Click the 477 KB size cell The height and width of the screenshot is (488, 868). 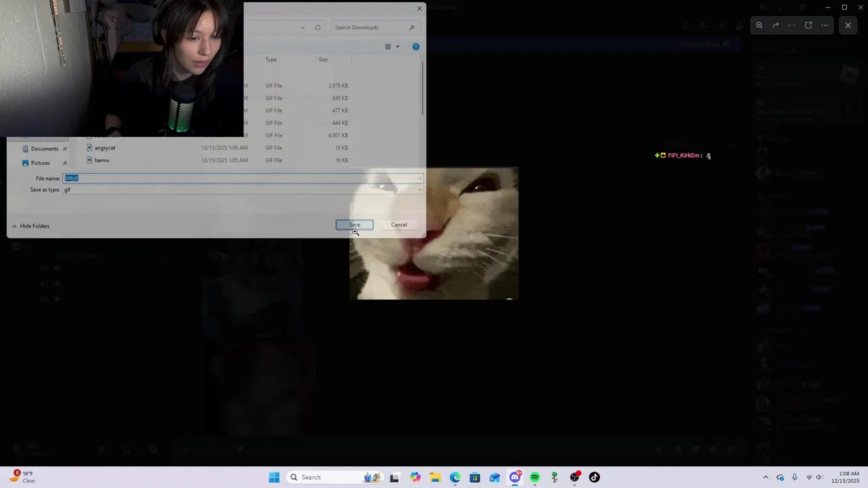pyautogui.click(x=340, y=110)
